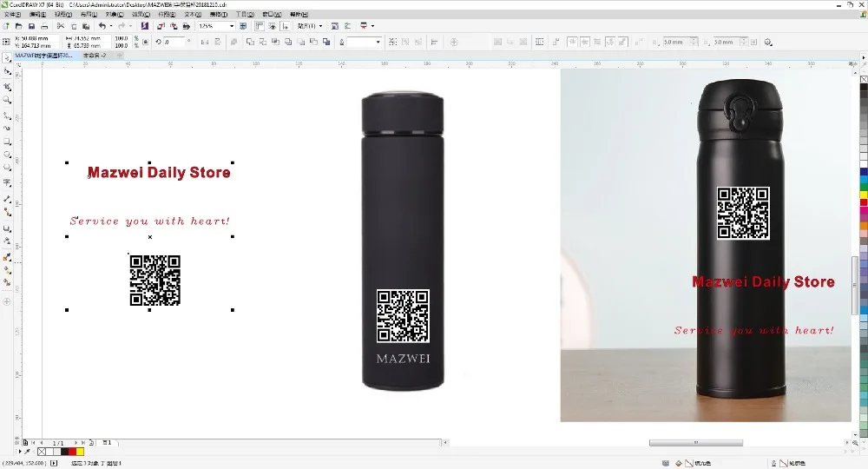Select the Rectangle tool
The width and height of the screenshot is (868, 469).
point(7,142)
